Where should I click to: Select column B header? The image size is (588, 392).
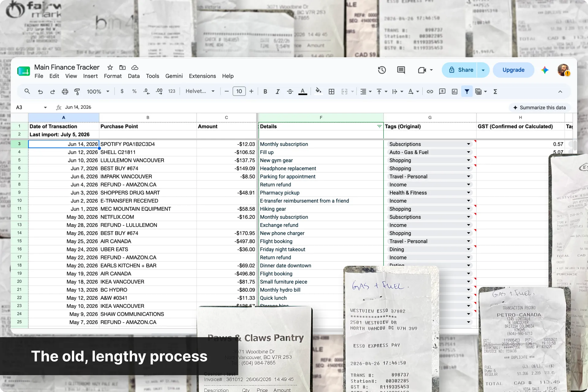click(x=148, y=118)
